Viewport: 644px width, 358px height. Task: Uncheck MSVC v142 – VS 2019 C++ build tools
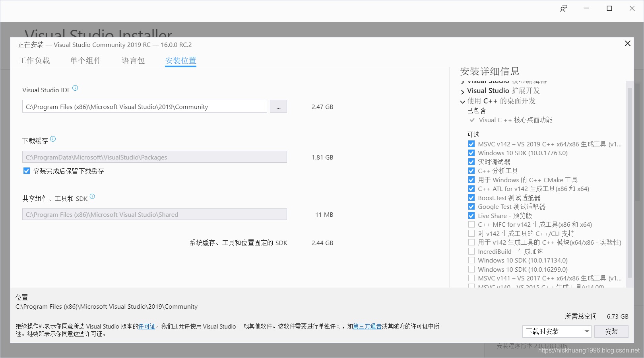(x=471, y=144)
